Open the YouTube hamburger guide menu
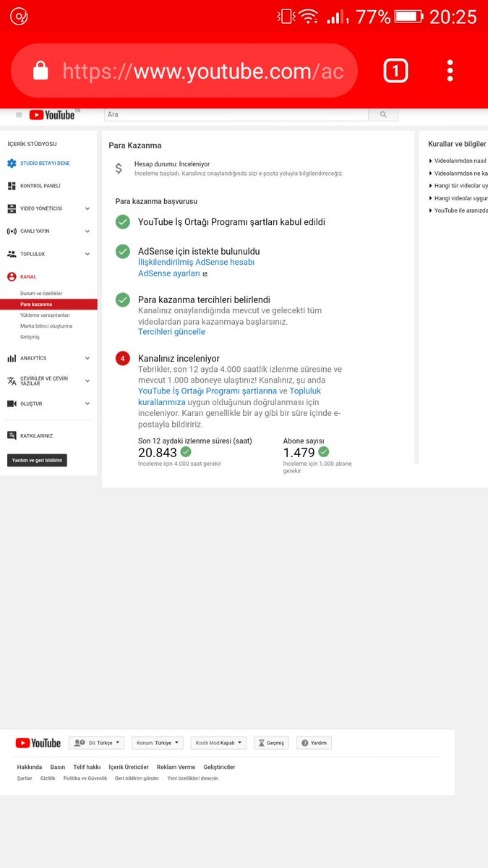 [x=19, y=115]
